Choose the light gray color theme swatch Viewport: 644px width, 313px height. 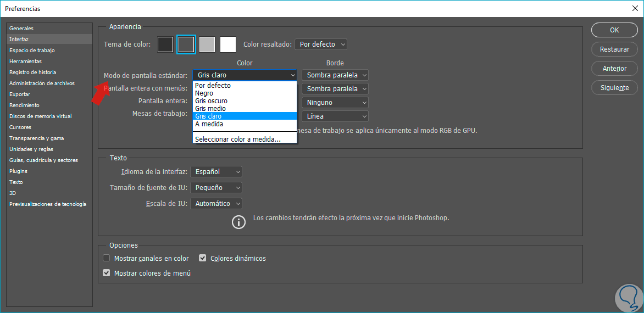point(207,44)
